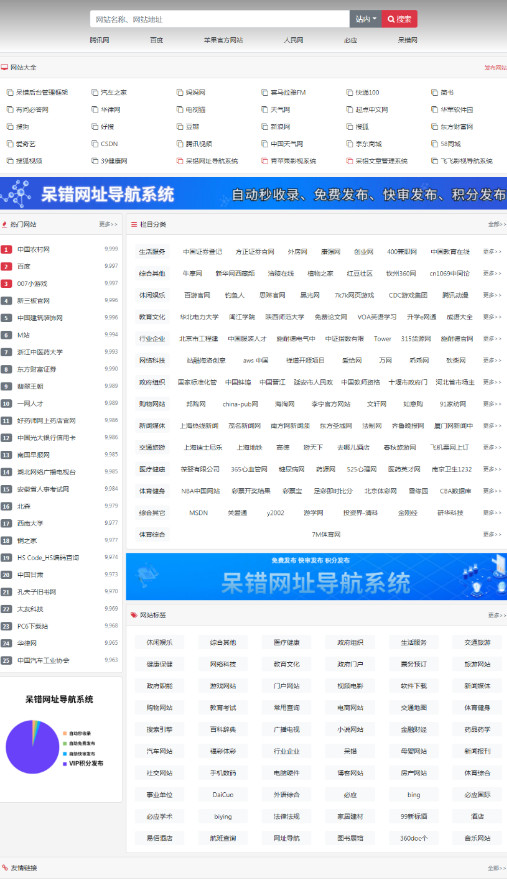Screen dimensions: 507x881
Task: Open 苹果官方网站 quick link under search bar
Action: (223, 40)
